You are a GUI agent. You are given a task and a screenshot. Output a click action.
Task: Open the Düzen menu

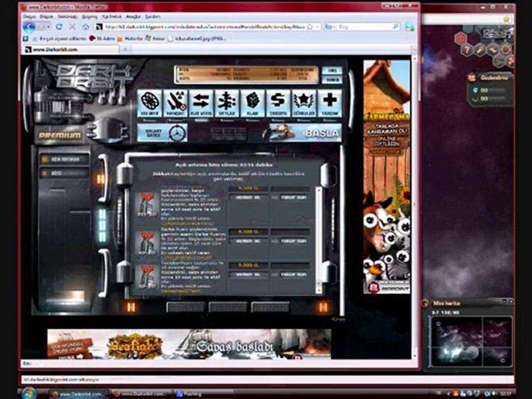[47, 16]
